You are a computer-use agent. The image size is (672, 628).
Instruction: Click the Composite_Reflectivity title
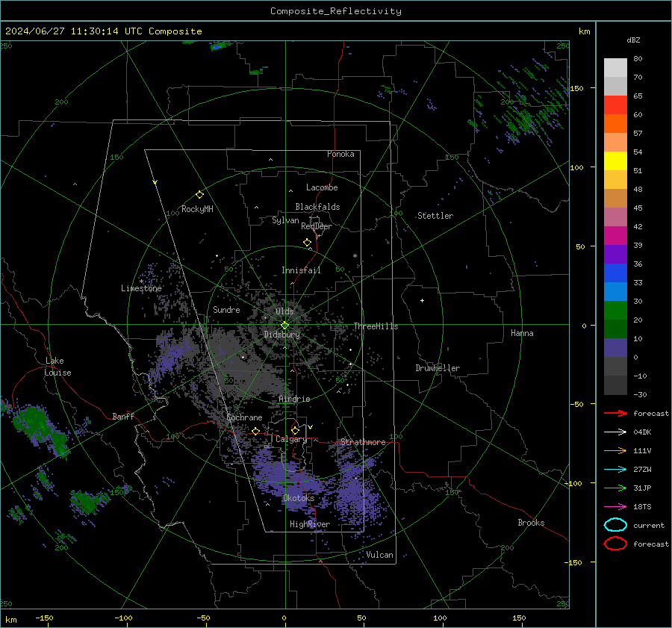[335, 11]
